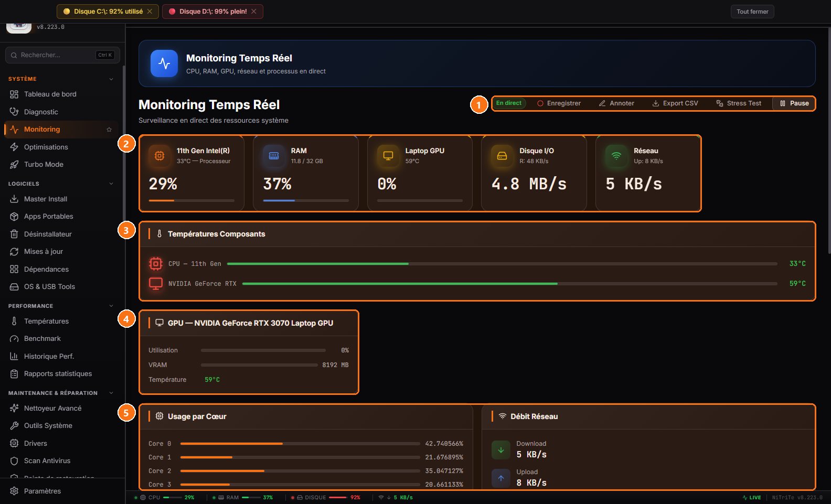This screenshot has height=504, width=831.
Task: Click the Laptop GPU monitor icon card
Action: click(x=388, y=156)
